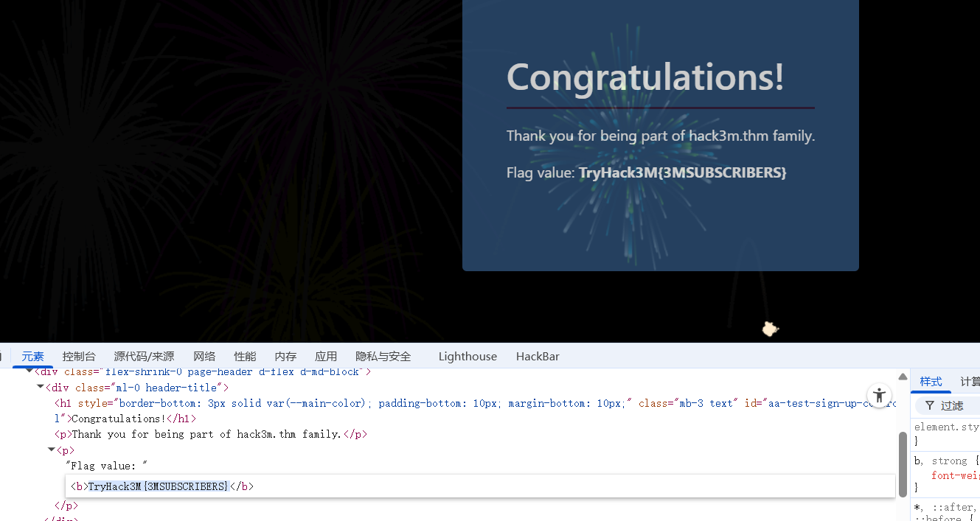Open the 网络 (Network) tab
980x521 pixels.
(204, 356)
